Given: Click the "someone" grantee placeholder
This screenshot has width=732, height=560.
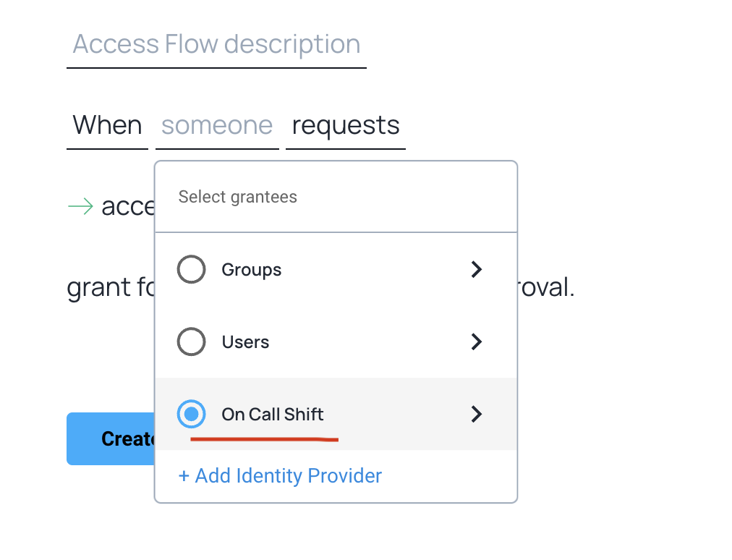Looking at the screenshot, I should 217,126.
